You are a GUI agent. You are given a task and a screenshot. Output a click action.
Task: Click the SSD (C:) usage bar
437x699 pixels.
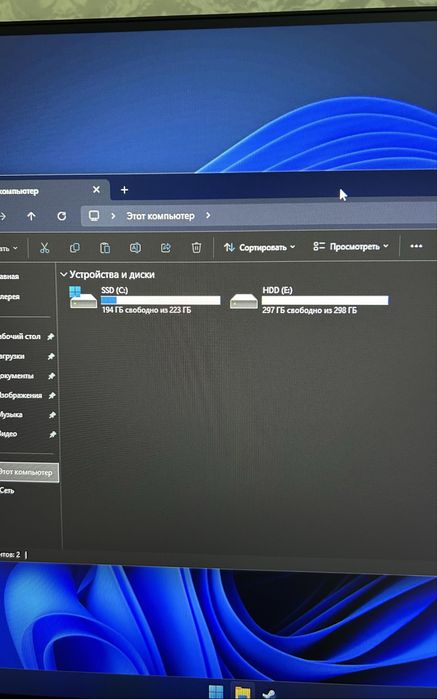point(161,300)
